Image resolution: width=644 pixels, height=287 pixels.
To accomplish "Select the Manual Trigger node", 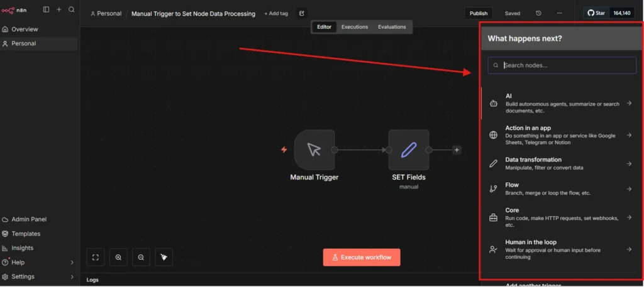I will point(314,150).
